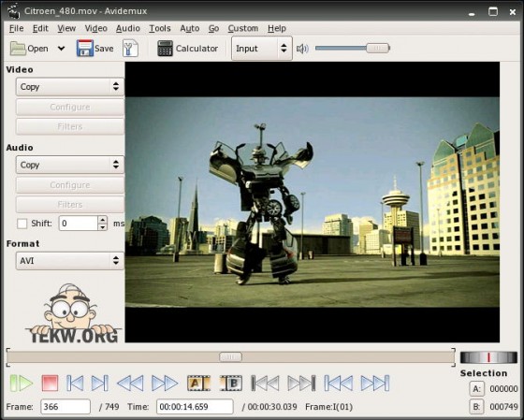Viewport: 524px width, 420px height.
Task: Open file info wrench document icon
Action: pyautogui.click(x=130, y=49)
